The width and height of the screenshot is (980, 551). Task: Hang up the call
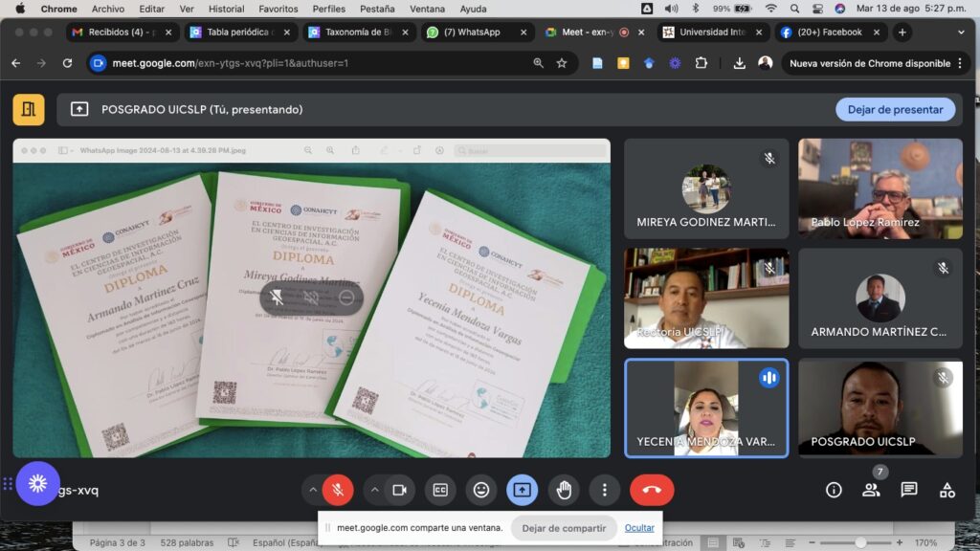coord(652,490)
